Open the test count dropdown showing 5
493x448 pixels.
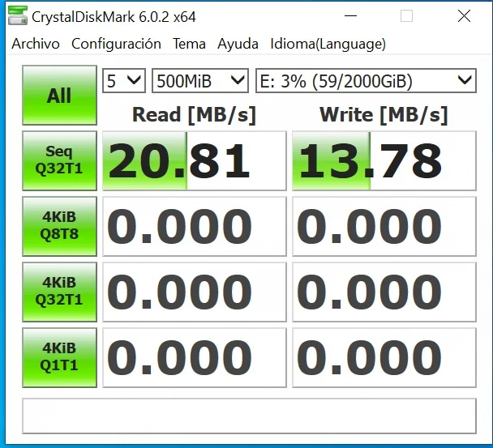[x=124, y=81]
